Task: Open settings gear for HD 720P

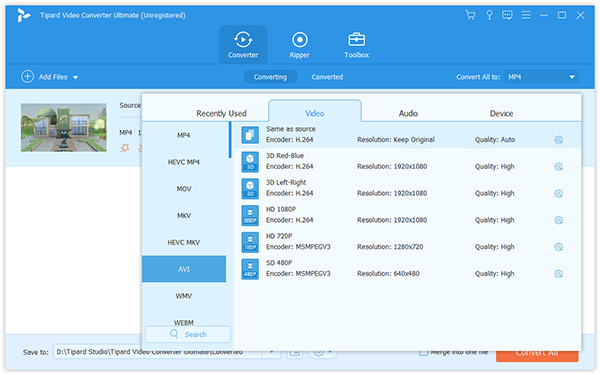Action: (558, 247)
